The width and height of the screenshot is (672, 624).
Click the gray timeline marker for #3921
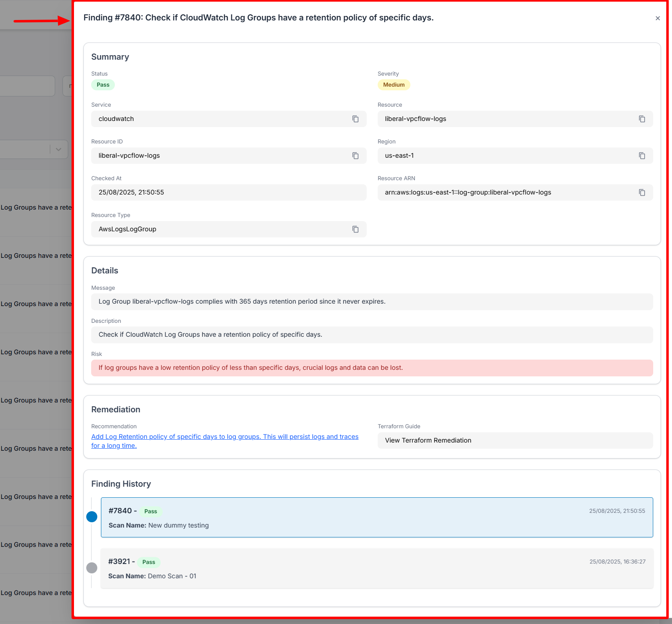(92, 568)
